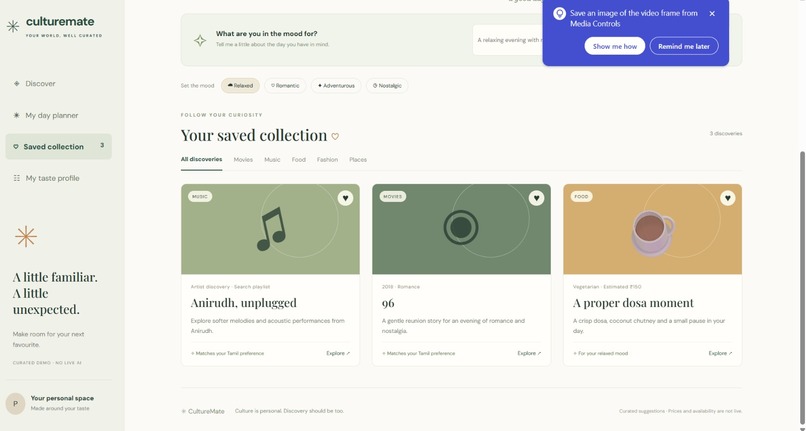Toggle the Nostalgic mood chip
806x431 pixels.
coord(387,85)
